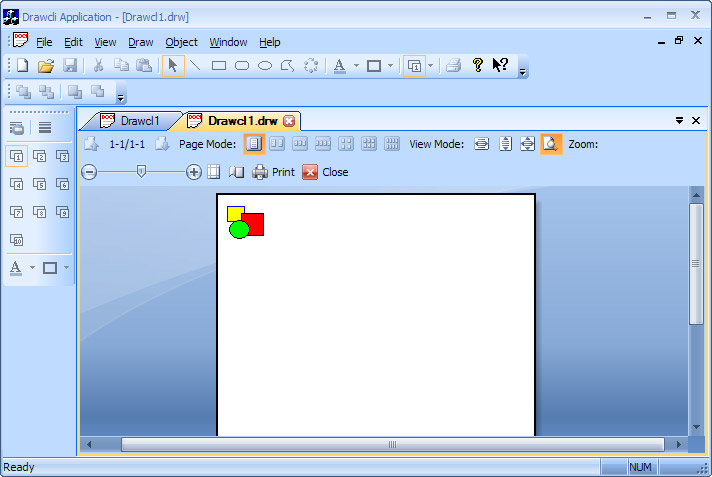This screenshot has width=712, height=477.
Task: Open the Object menu
Action: click(181, 42)
